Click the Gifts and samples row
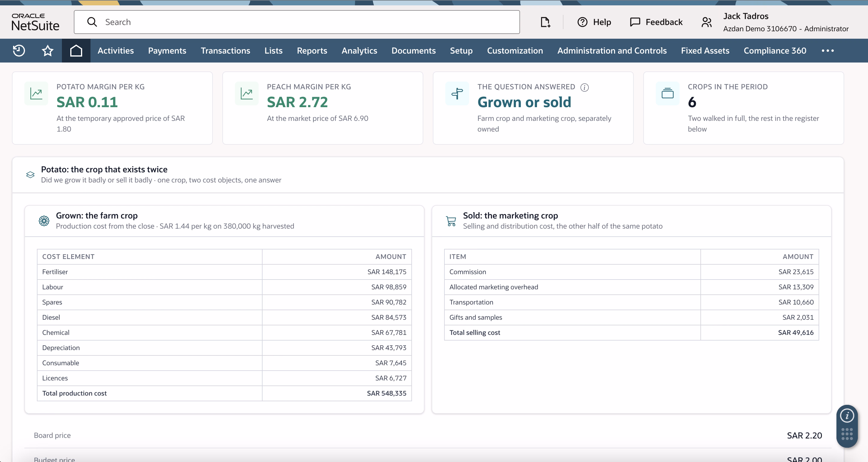Viewport: 868px width, 462px height. pyautogui.click(x=631, y=317)
